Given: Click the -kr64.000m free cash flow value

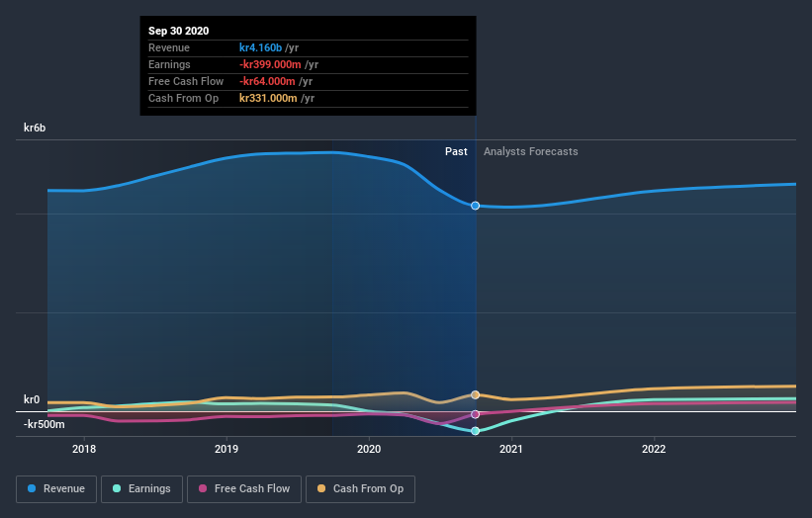Looking at the screenshot, I should pos(267,81).
